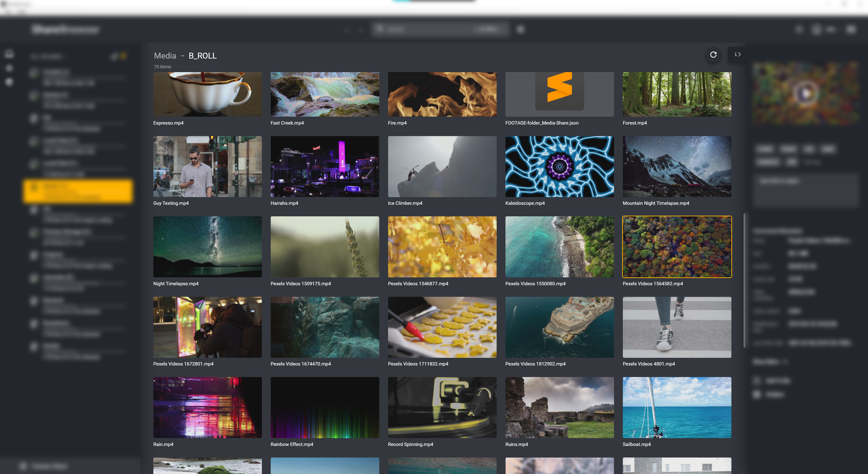Select the Pexels Videos 1711832.mp4 thumbnail
868x474 pixels.
[442, 327]
